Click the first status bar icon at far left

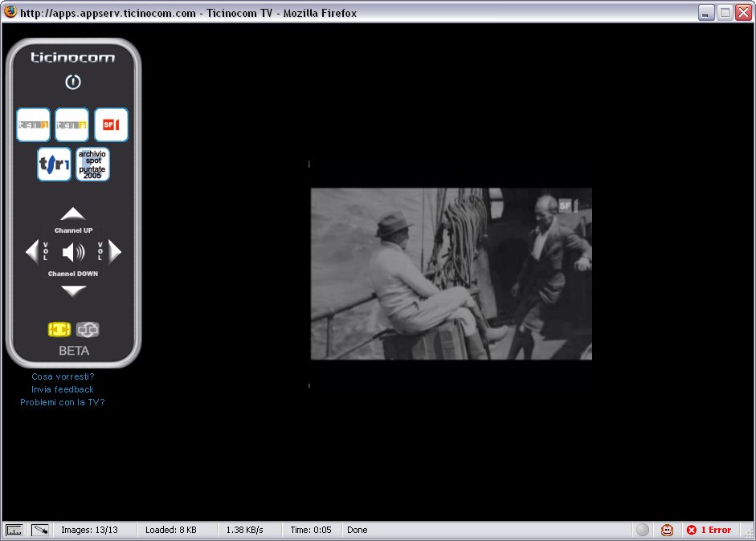pos(14,530)
